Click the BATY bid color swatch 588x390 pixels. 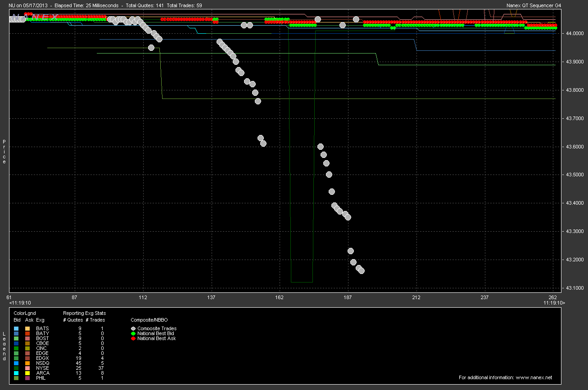tap(16, 334)
